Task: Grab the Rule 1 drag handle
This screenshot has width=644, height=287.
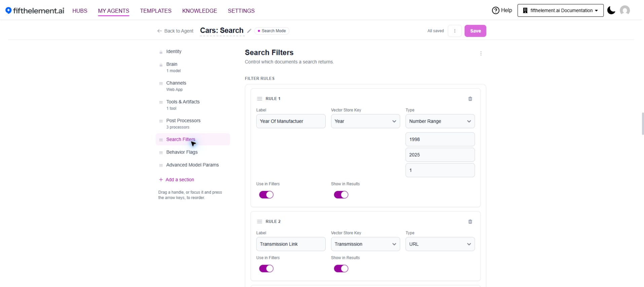Action: click(259, 99)
